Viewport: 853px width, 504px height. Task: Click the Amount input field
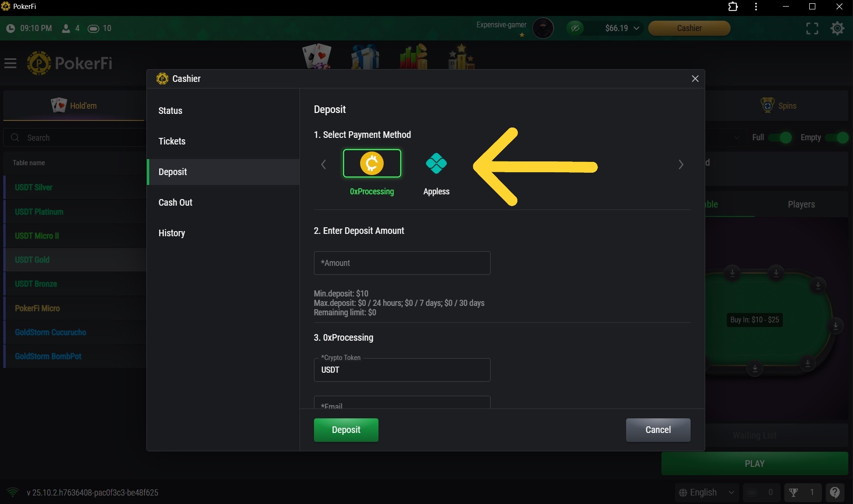[402, 263]
